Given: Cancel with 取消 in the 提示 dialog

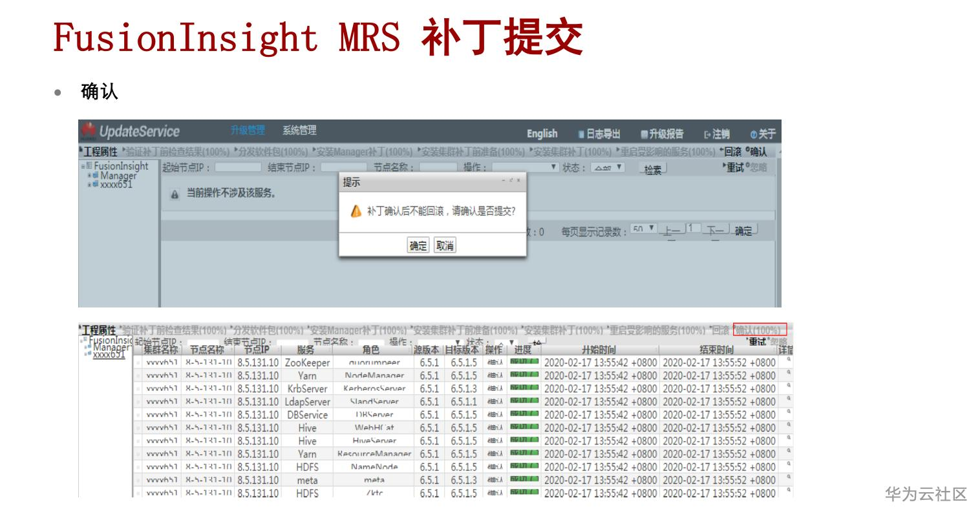Looking at the screenshot, I should [445, 245].
